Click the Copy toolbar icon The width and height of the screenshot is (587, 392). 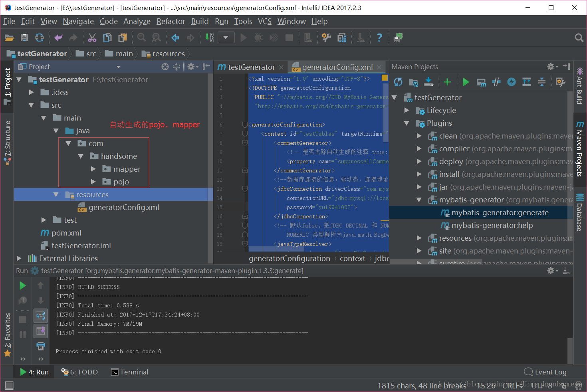tap(107, 38)
